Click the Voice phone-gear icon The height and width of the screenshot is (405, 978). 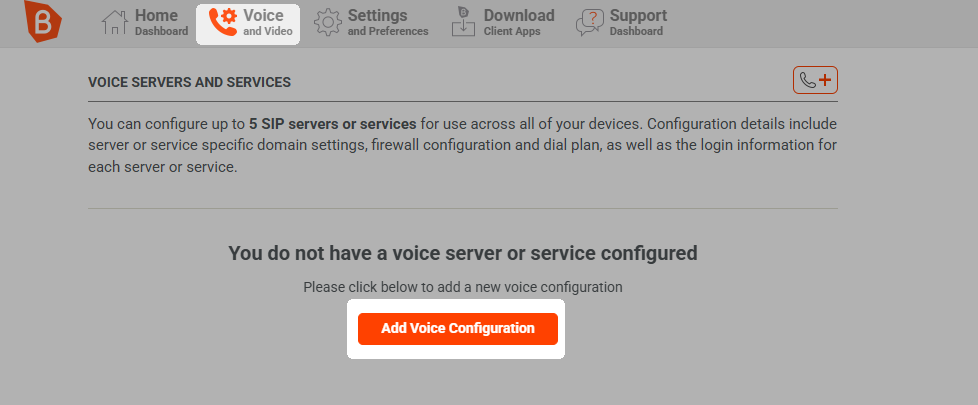(223, 23)
